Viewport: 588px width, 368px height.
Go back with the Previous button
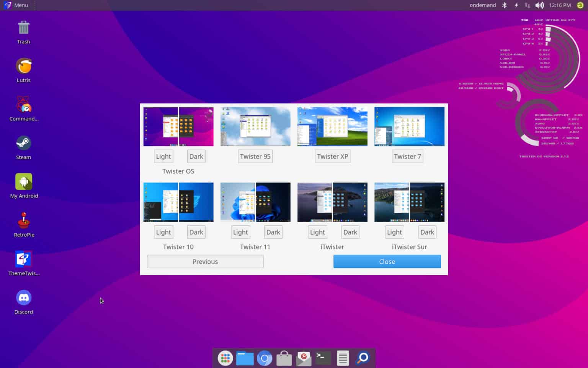coord(205,261)
